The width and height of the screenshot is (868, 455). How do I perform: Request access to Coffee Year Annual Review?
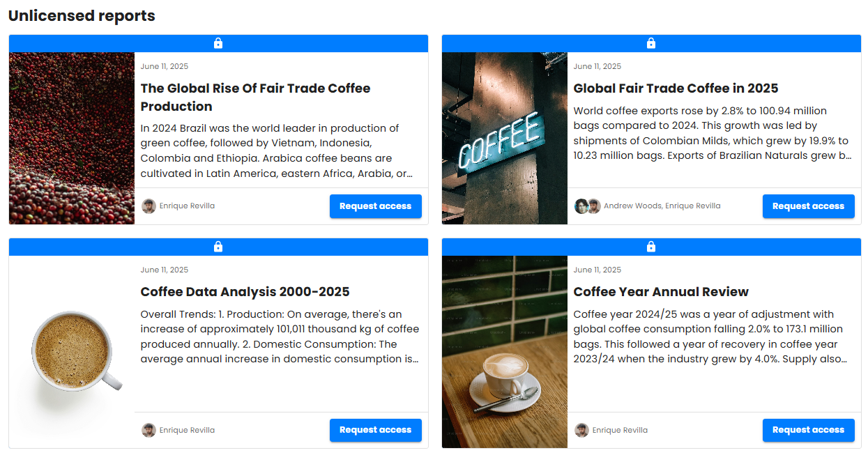tap(808, 431)
